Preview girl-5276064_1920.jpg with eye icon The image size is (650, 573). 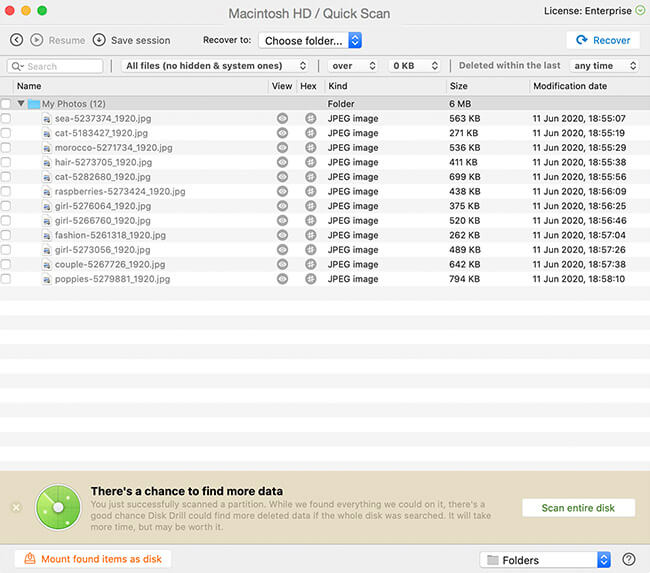282,206
